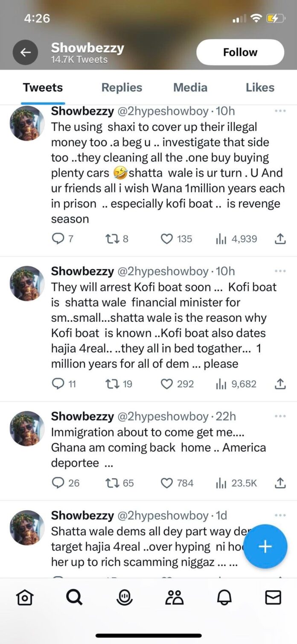This screenshot has width=297, height=644.
Task: Open options menu on the Immigration tweet
Action: click(x=280, y=416)
